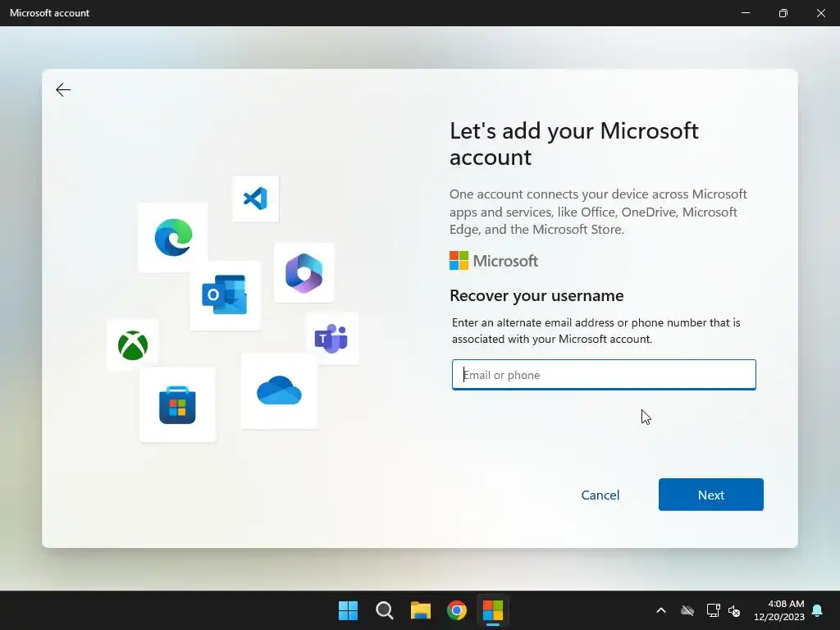Image resolution: width=840 pixels, height=630 pixels.
Task: Click the muted volume tray icon
Action: point(734,610)
